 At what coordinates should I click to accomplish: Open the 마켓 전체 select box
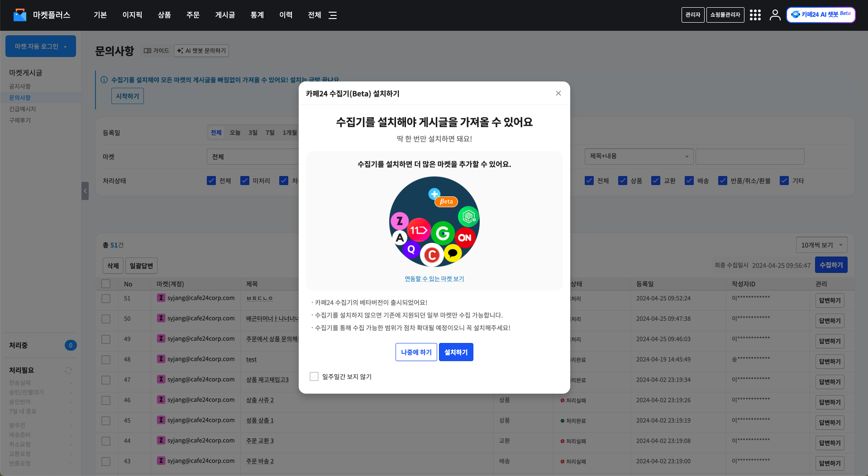253,157
